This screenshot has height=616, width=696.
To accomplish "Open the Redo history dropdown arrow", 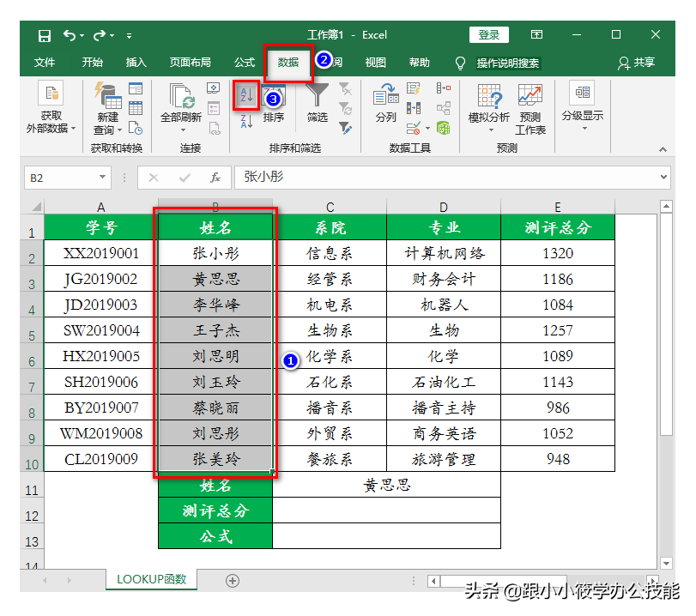I will (x=112, y=35).
